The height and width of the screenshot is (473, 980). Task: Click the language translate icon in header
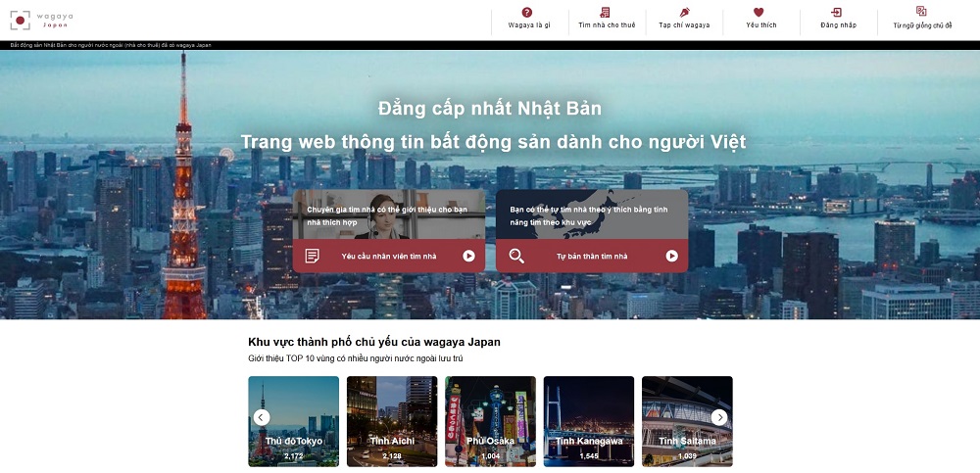click(x=920, y=11)
